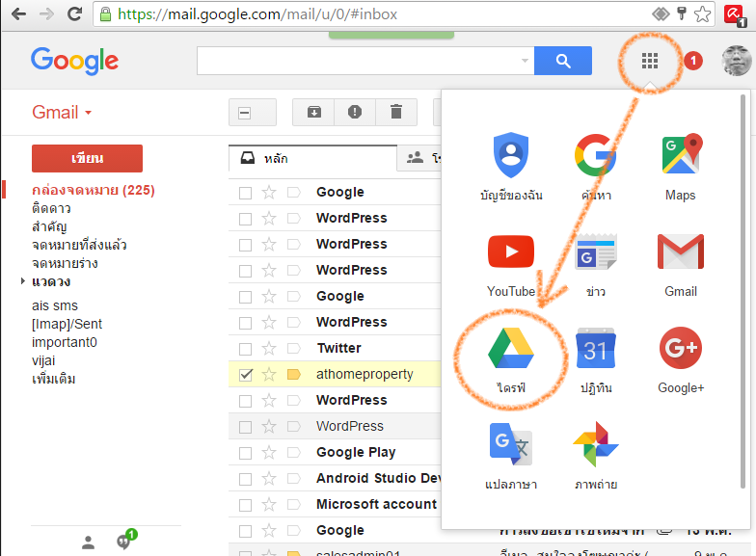Expand the แวดวง label group
The height and width of the screenshot is (556, 756).
[x=23, y=282]
